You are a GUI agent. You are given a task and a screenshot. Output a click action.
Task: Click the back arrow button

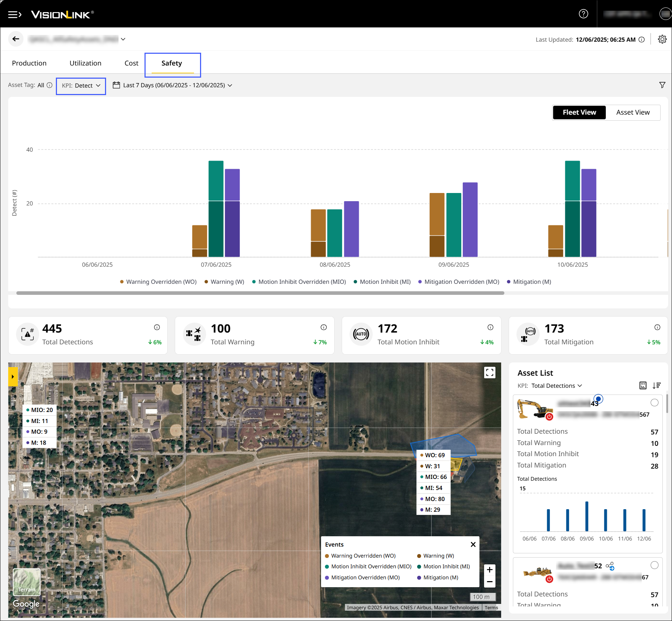click(x=16, y=39)
